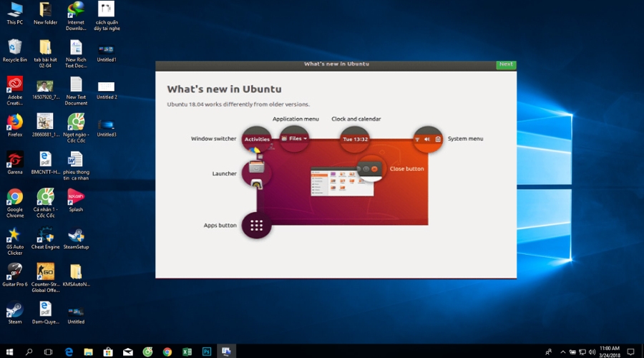Click the Apps button grid icon
Viewport: 644px width, 358px height.
click(256, 226)
